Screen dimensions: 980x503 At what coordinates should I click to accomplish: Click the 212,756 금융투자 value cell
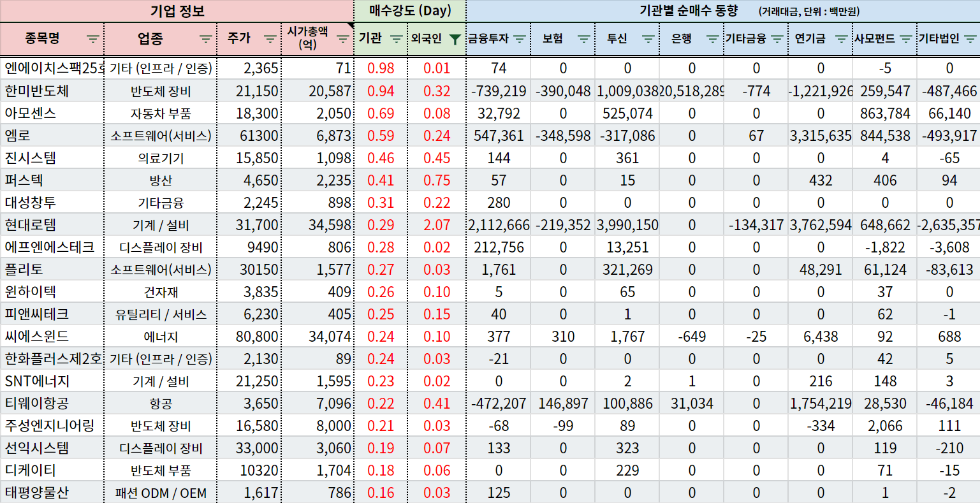(499, 247)
